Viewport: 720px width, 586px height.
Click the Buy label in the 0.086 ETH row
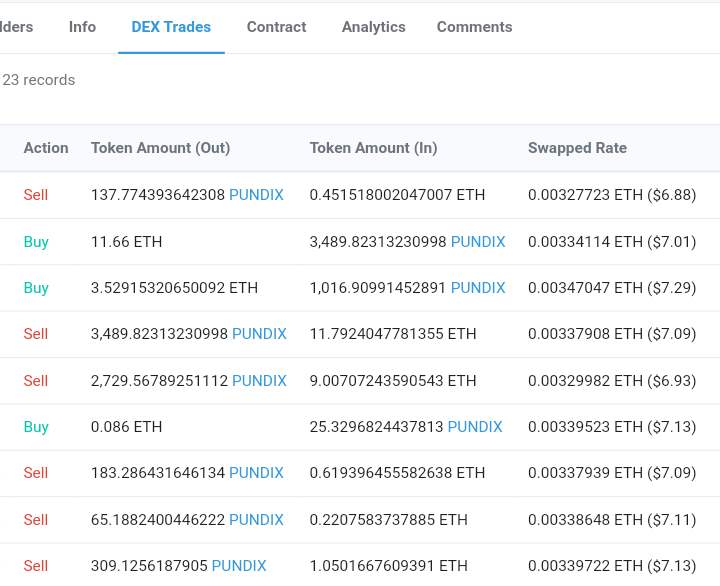click(36, 427)
